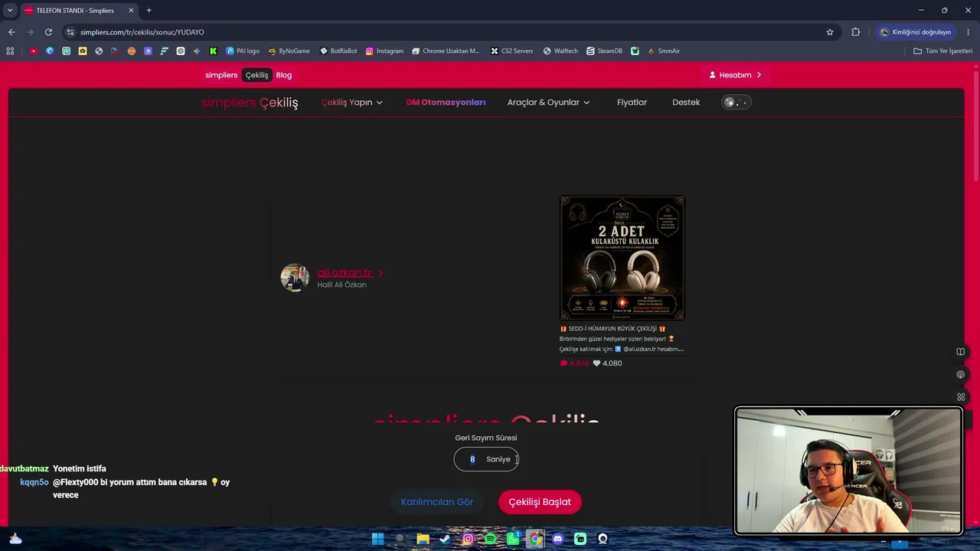Open Discord from the taskbar
The width and height of the screenshot is (980, 551).
pyautogui.click(x=557, y=539)
